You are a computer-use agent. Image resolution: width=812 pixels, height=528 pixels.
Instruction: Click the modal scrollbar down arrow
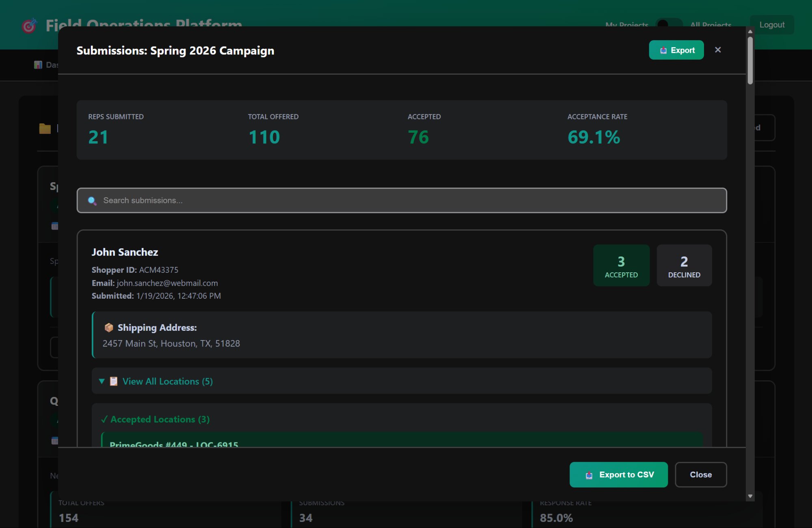(750, 496)
